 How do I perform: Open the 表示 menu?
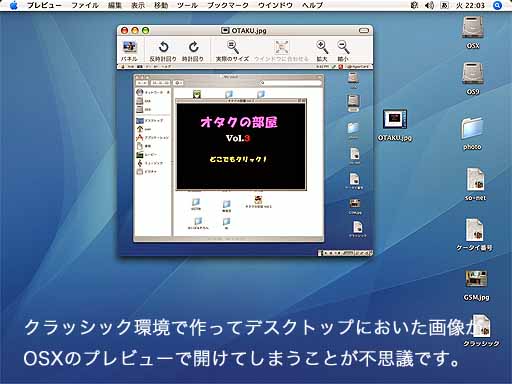click(138, 5)
